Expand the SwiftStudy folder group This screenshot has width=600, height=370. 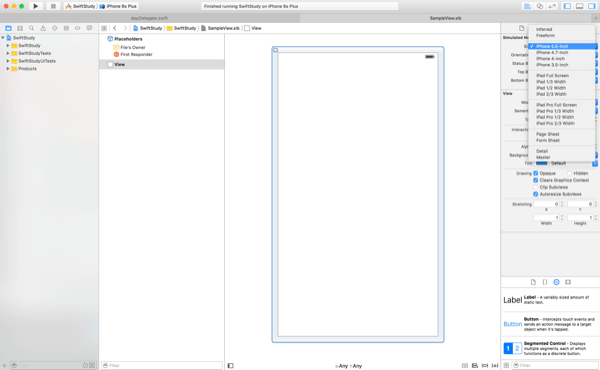point(8,46)
